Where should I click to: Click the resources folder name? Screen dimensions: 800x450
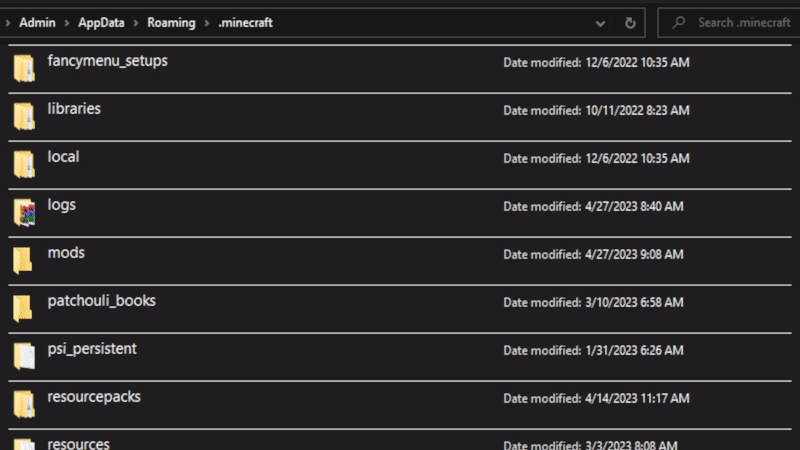coord(78,443)
